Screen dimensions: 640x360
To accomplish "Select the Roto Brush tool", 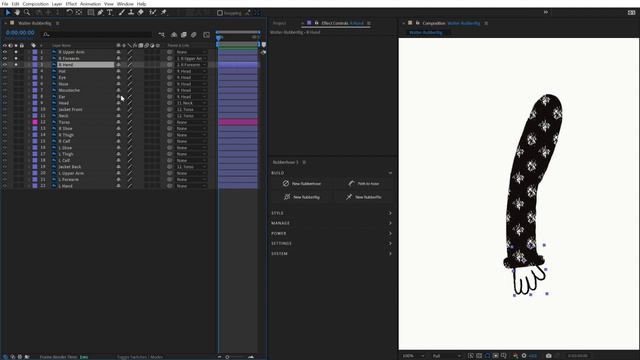I will (153, 13).
